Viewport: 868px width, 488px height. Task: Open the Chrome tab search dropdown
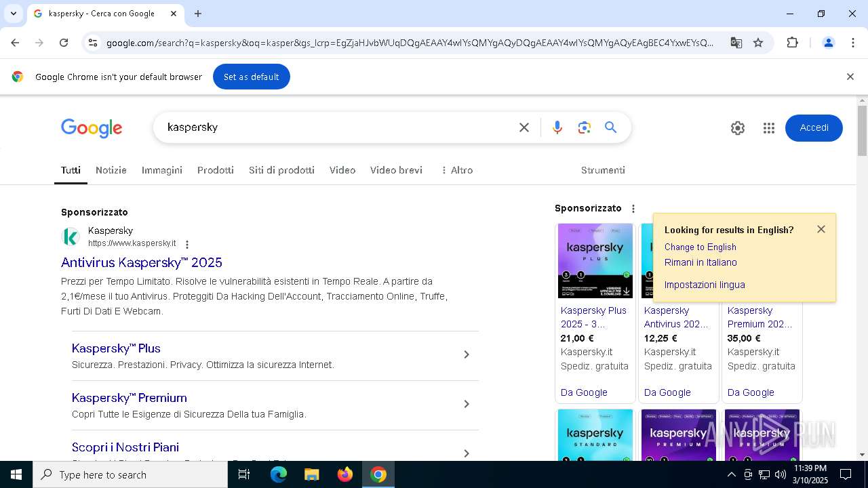click(13, 14)
